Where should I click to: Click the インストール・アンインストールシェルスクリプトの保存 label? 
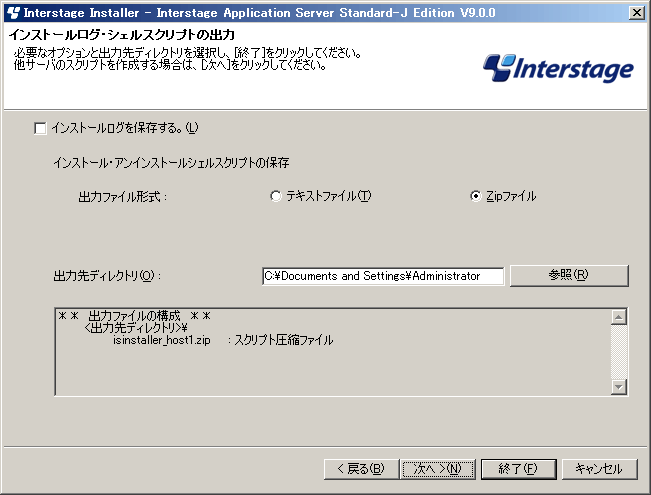171,163
